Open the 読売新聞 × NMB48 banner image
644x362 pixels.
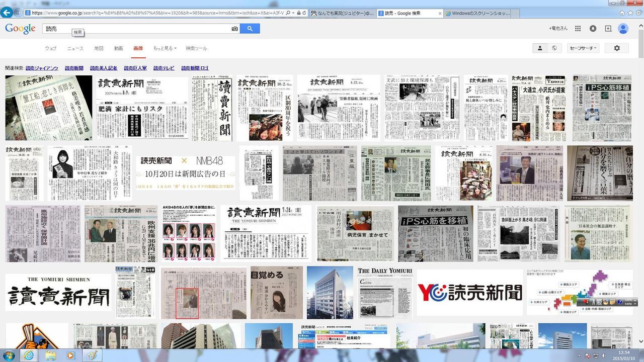tap(185, 173)
